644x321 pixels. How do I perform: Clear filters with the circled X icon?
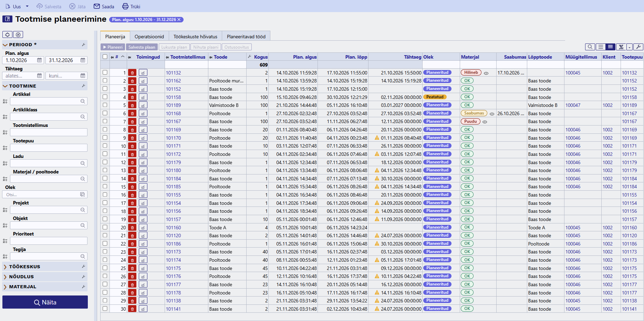(18, 34)
